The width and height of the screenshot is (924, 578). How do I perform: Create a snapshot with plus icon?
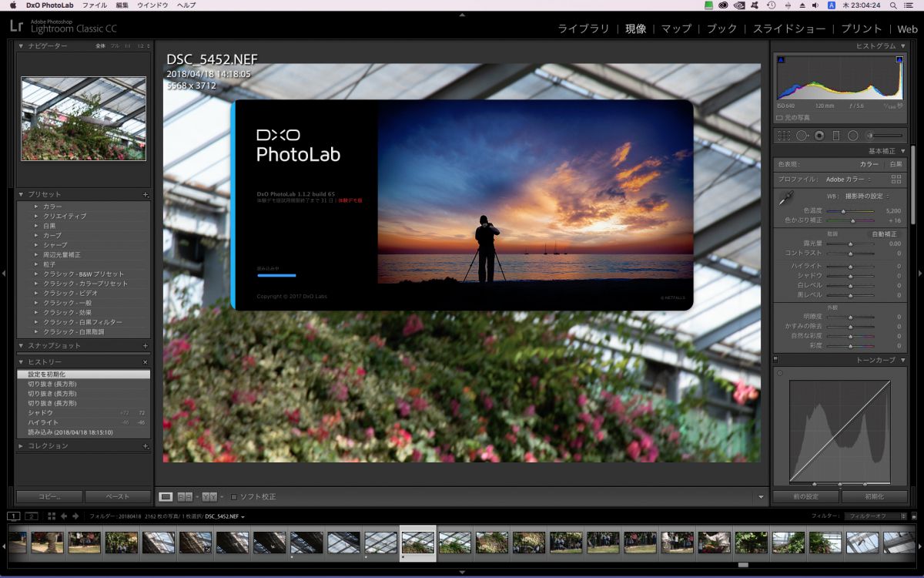coord(145,346)
